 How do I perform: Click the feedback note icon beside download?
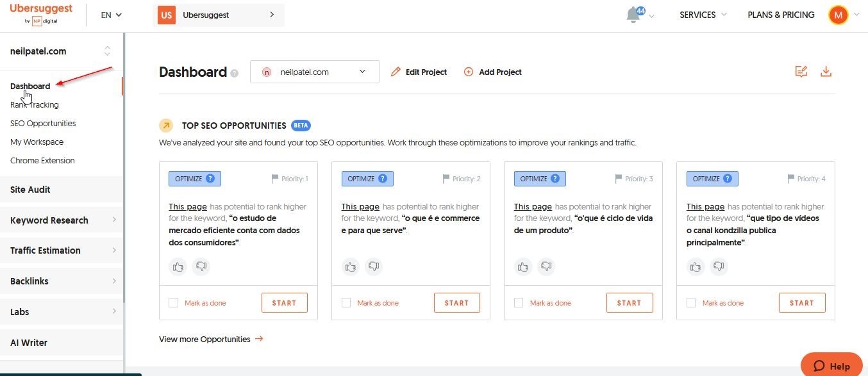801,72
